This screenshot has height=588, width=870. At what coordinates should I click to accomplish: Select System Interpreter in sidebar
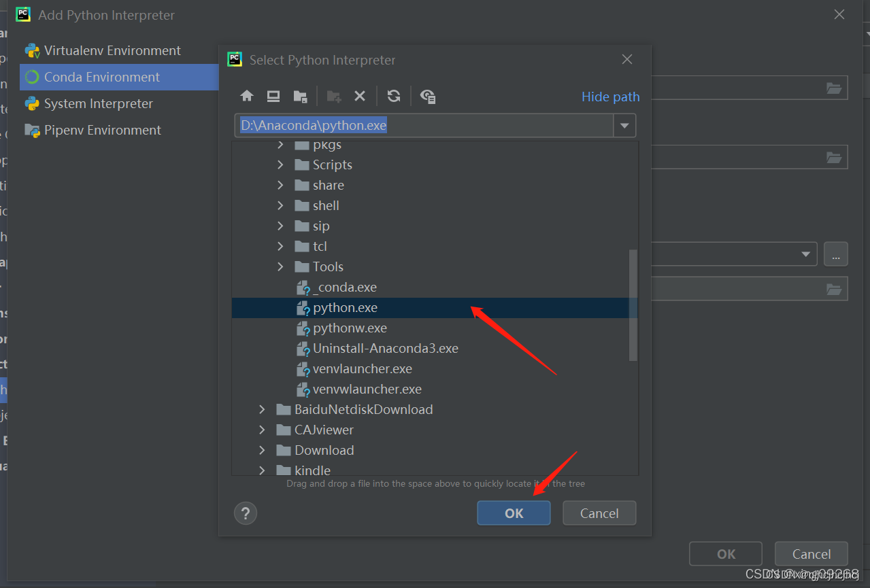click(x=119, y=103)
